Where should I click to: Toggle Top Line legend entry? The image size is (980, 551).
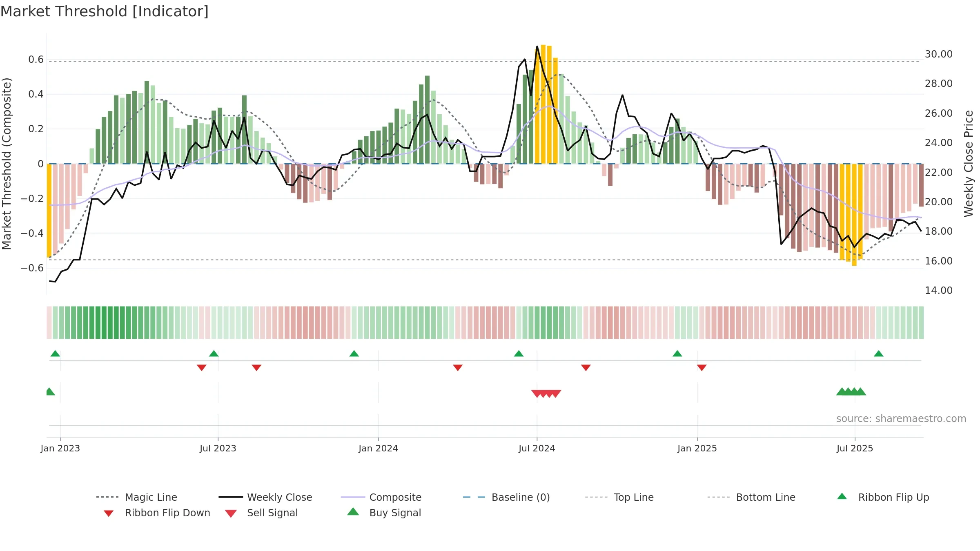[x=619, y=497]
